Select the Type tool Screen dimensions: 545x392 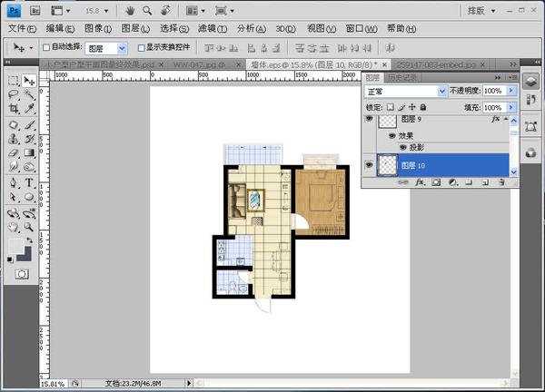click(29, 182)
